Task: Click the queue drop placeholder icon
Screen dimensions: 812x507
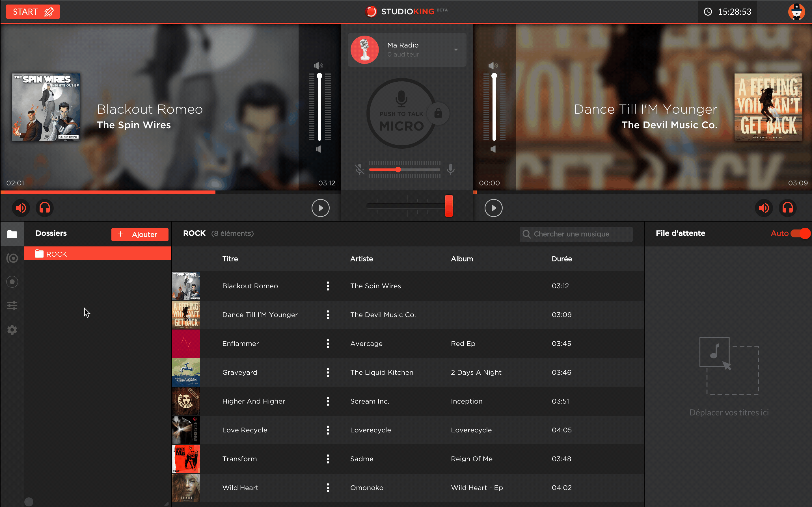Action: point(729,366)
